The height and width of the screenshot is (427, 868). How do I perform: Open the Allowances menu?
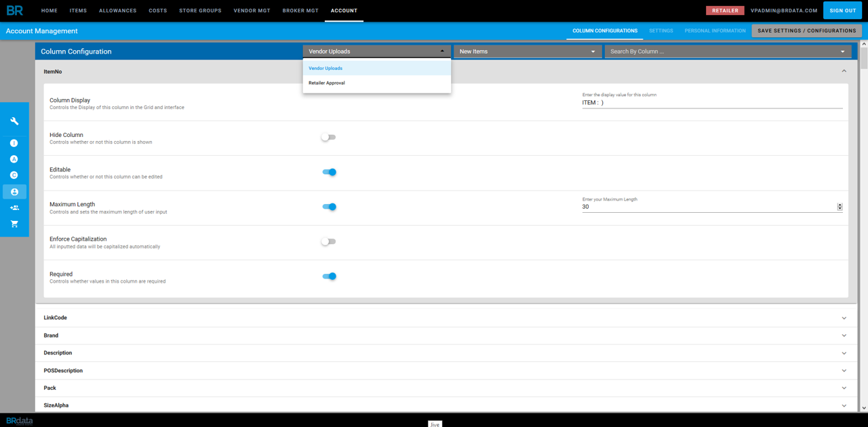(x=118, y=11)
